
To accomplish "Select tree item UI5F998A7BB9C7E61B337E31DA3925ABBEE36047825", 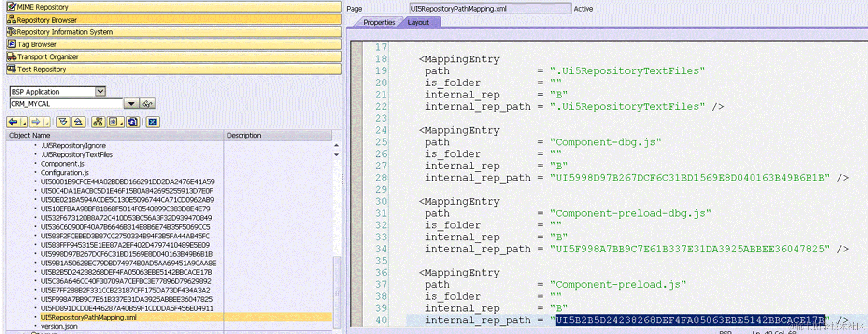I will click(127, 299).
